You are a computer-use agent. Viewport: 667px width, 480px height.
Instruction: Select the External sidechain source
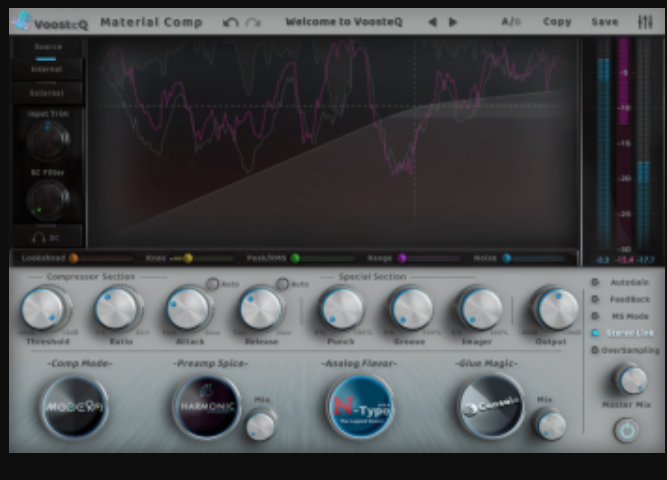47,93
